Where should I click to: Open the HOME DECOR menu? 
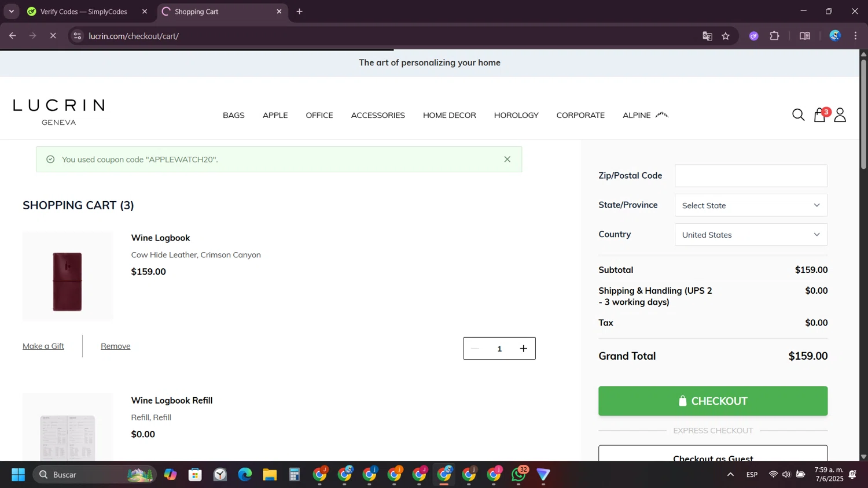pos(450,115)
